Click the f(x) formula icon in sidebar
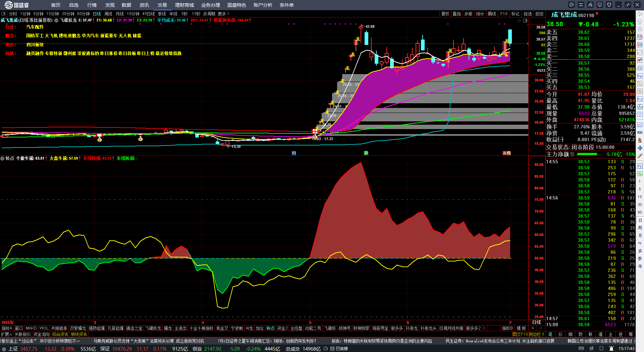The height and width of the screenshot is (352, 644). click(640, 107)
